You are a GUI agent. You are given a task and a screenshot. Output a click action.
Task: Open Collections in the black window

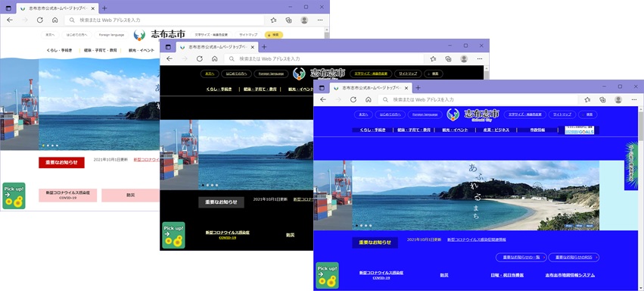pos(449,59)
